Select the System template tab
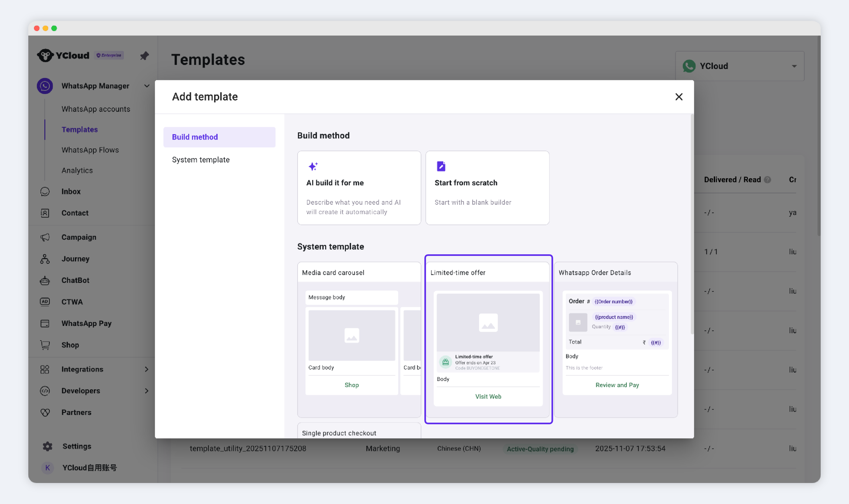 201,160
